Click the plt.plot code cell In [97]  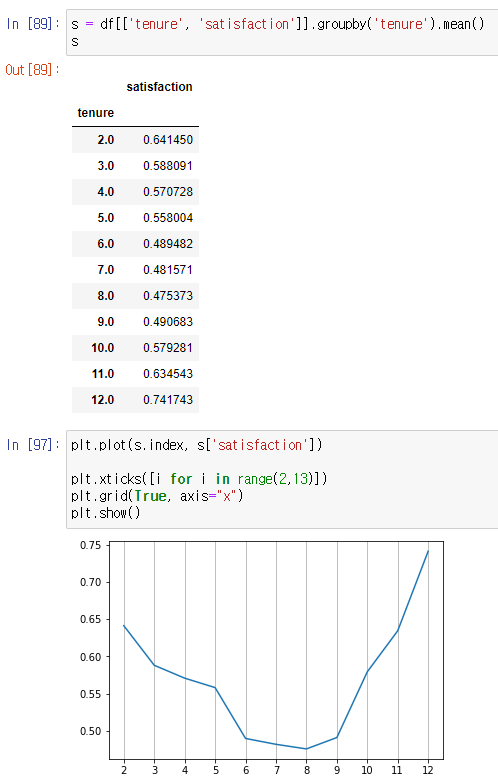pos(282,479)
